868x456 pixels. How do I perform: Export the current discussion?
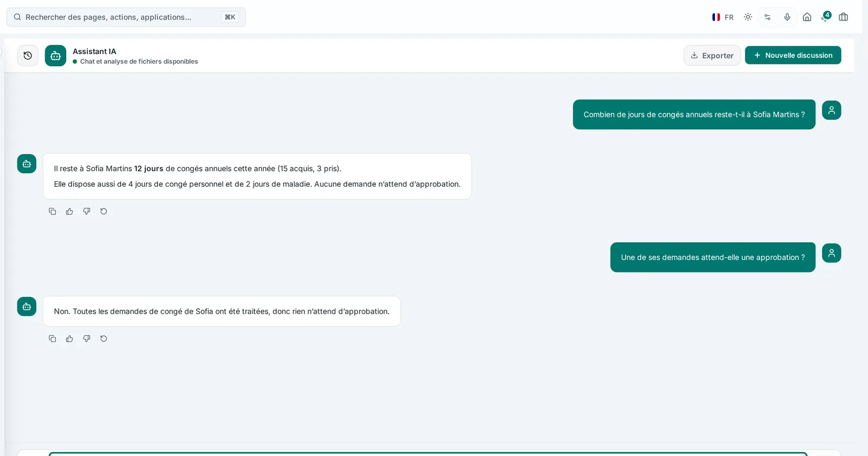[x=712, y=55]
